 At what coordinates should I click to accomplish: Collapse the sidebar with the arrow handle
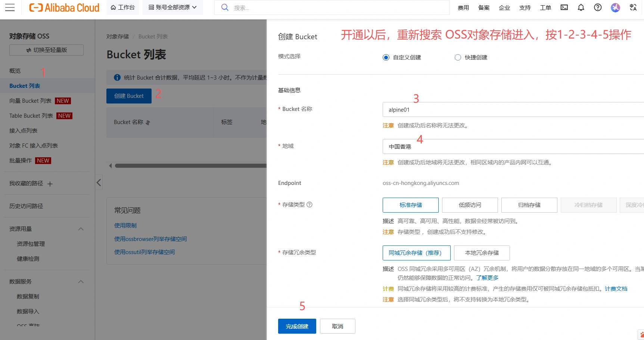99,183
